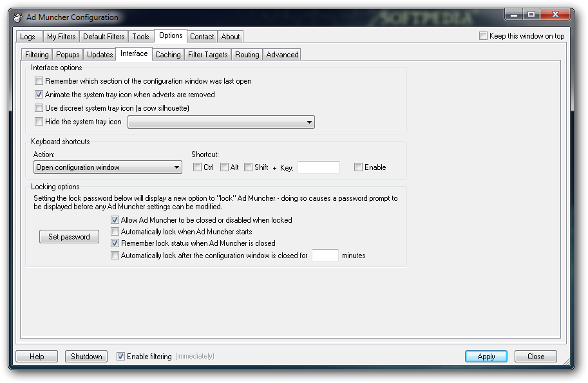Image resolution: width=588 pixels, height=383 pixels.
Task: Select the Interface sub-tab
Action: pos(134,53)
